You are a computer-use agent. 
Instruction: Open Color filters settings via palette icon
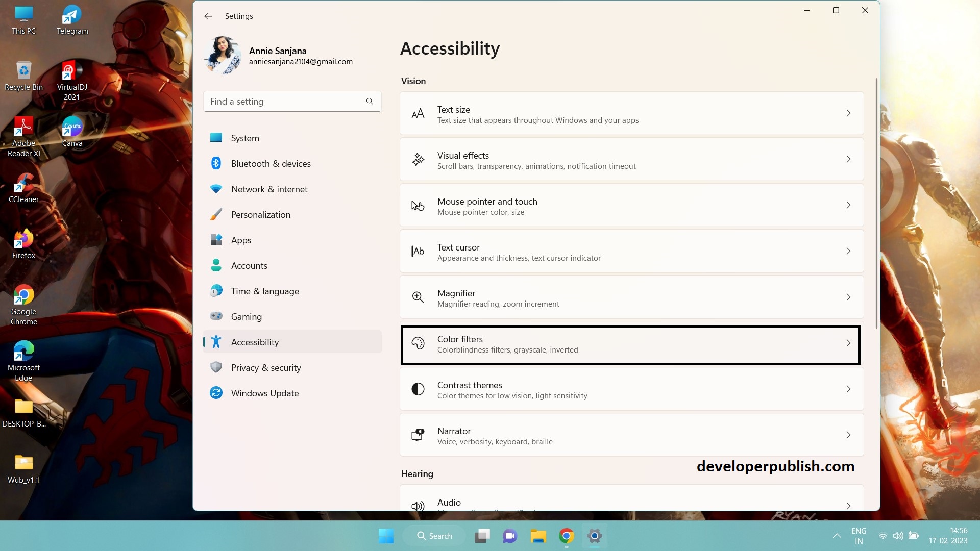pos(419,344)
